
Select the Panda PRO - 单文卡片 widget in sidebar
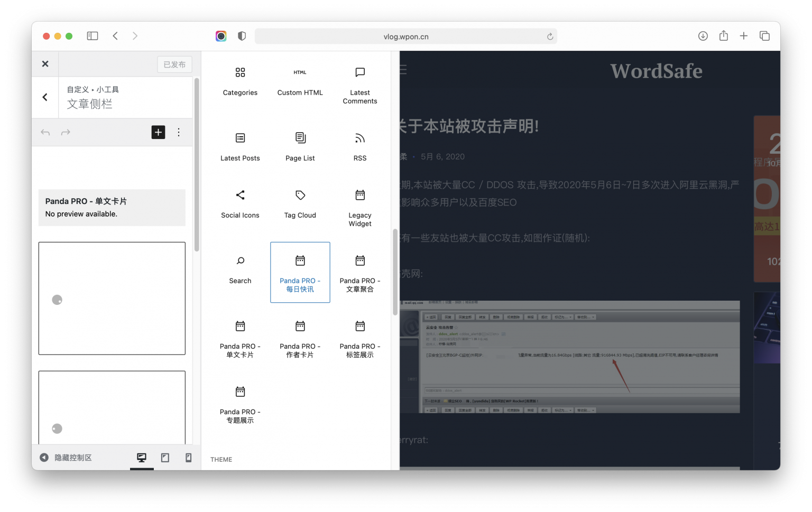pos(112,208)
